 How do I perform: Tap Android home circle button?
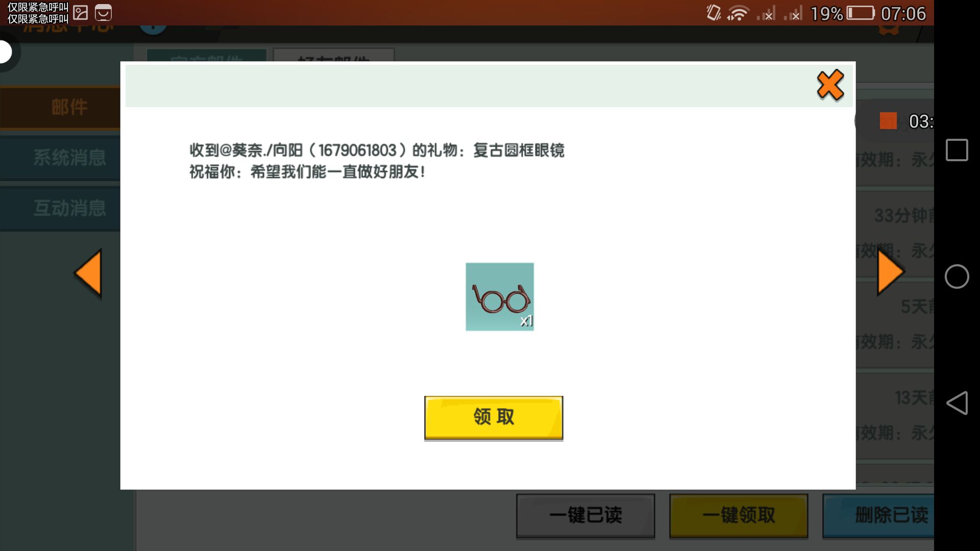(x=957, y=277)
